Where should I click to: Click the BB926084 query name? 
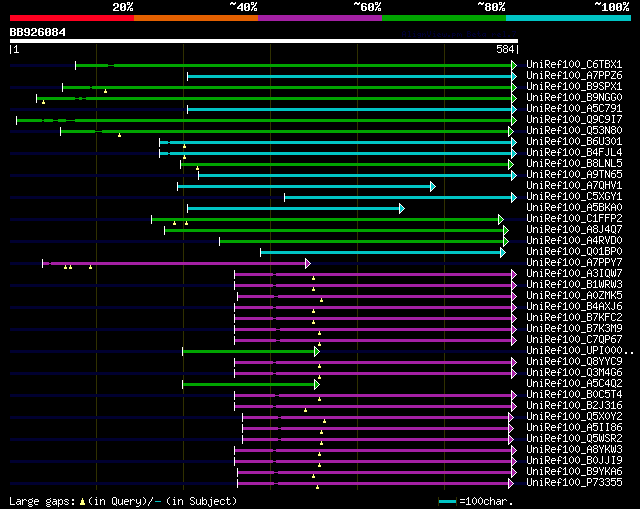pos(38,32)
